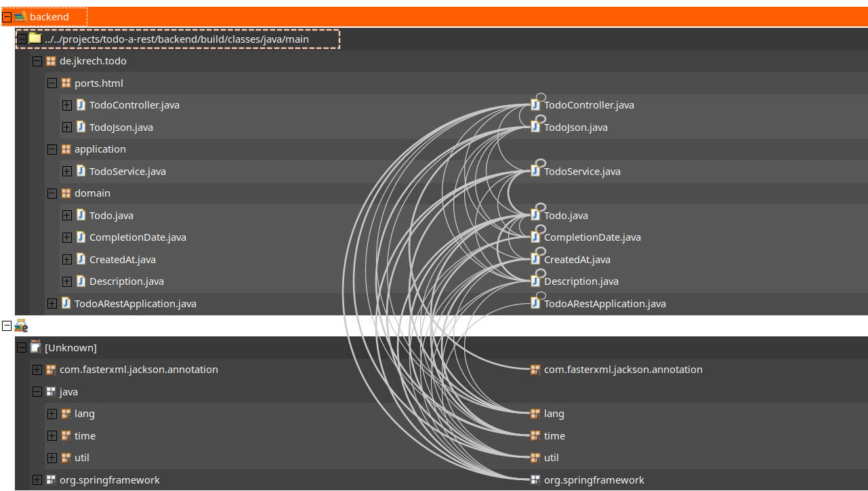Click the ports.html package icon
This screenshot has width=868, height=491.
(x=66, y=83)
